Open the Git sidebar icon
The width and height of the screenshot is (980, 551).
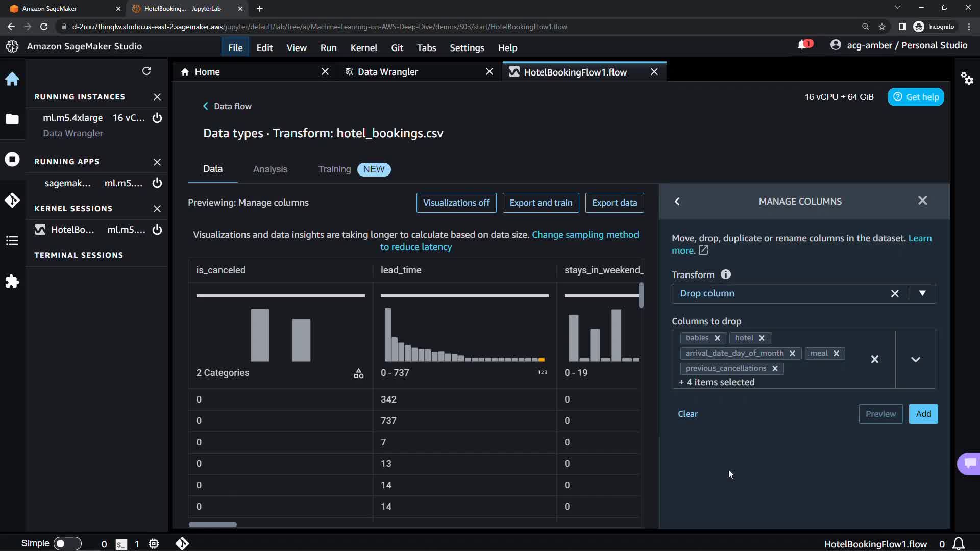pos(12,200)
